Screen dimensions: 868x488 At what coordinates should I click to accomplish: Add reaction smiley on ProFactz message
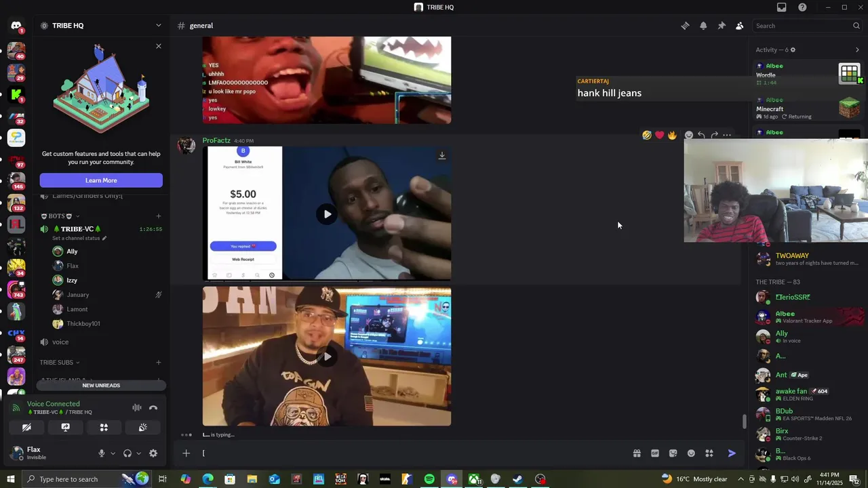point(688,135)
